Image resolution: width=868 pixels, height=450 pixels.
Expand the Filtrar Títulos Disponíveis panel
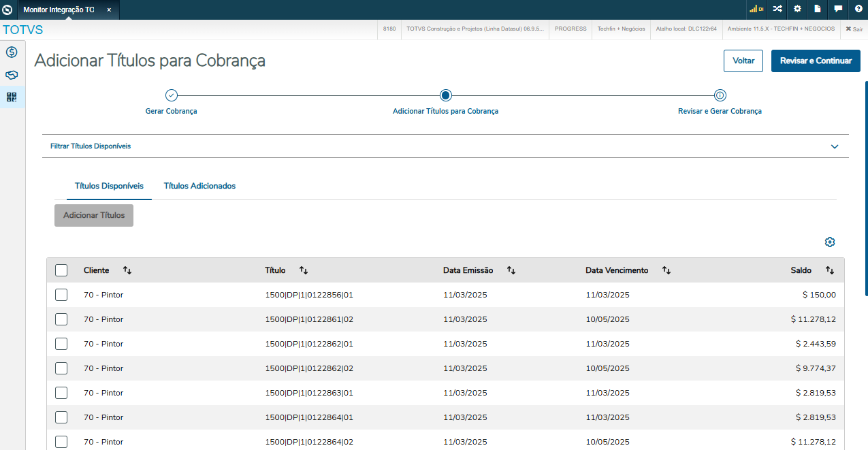coord(835,146)
